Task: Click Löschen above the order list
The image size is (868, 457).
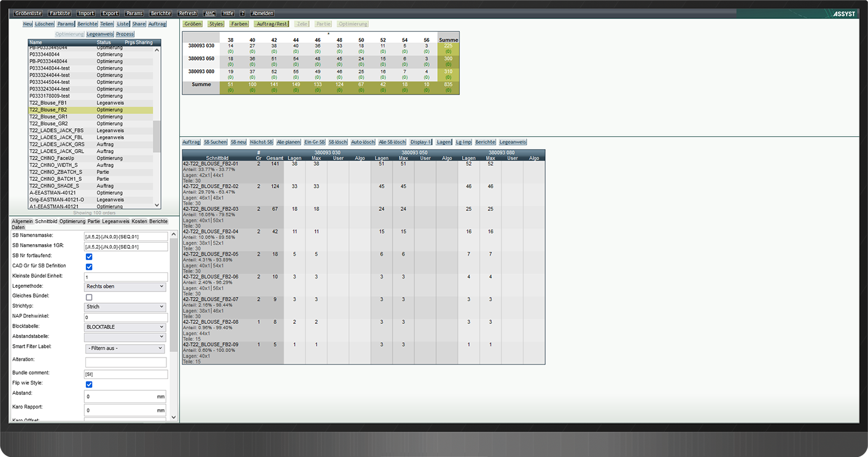Action: (44, 24)
